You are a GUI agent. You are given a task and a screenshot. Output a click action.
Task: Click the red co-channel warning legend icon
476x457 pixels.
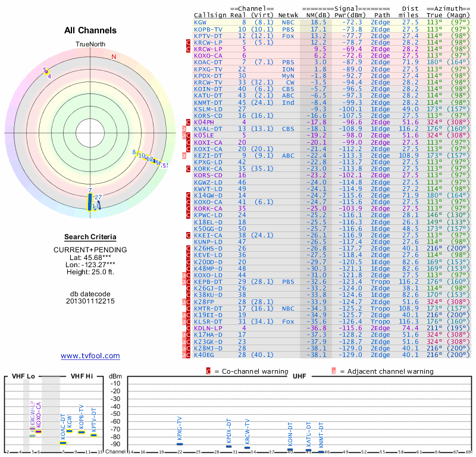click(208, 371)
